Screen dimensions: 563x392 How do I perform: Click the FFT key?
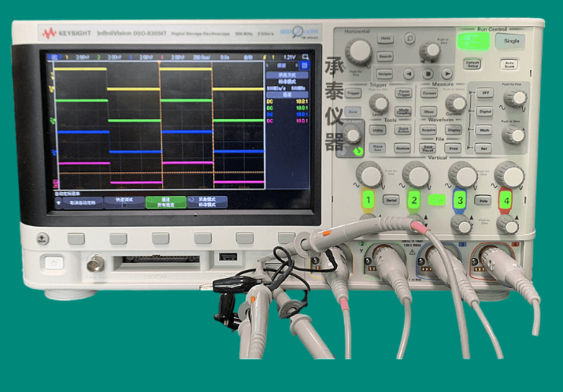tap(485, 94)
